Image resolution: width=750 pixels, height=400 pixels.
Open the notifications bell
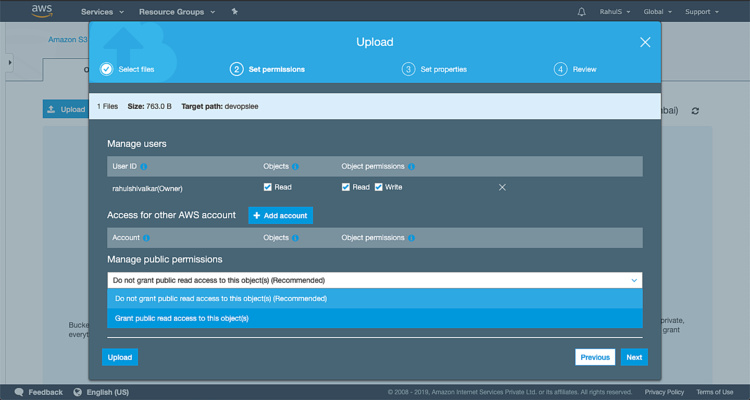click(x=582, y=12)
